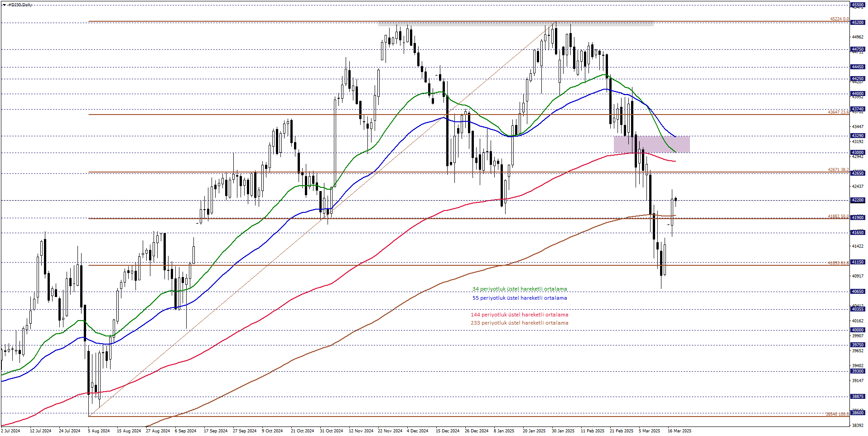Click the Fibonacci 43647 23.6 level label
868x436 pixels.
tap(838, 112)
